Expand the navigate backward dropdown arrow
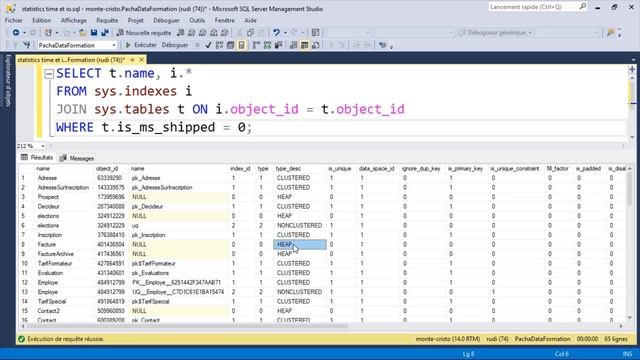 coord(24,33)
